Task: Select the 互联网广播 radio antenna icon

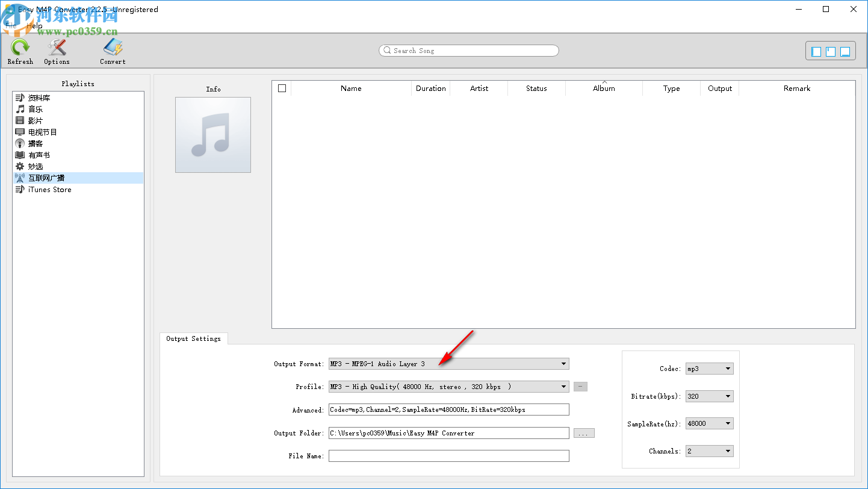Action: pos(20,178)
